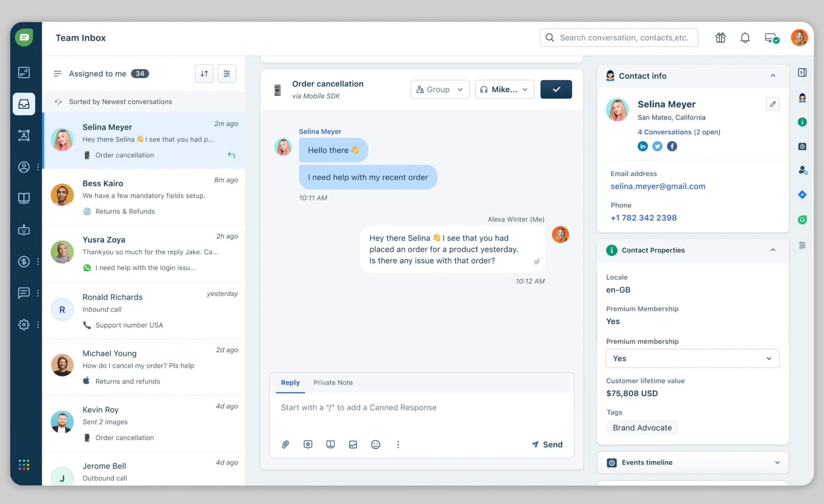
Task: Open Selina Meyer's LinkedIn profile icon
Action: tap(642, 146)
